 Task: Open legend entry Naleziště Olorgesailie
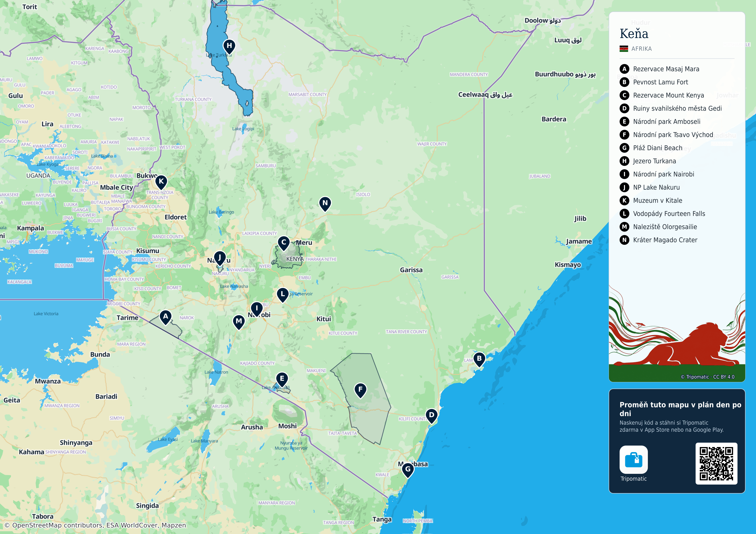coord(658,227)
